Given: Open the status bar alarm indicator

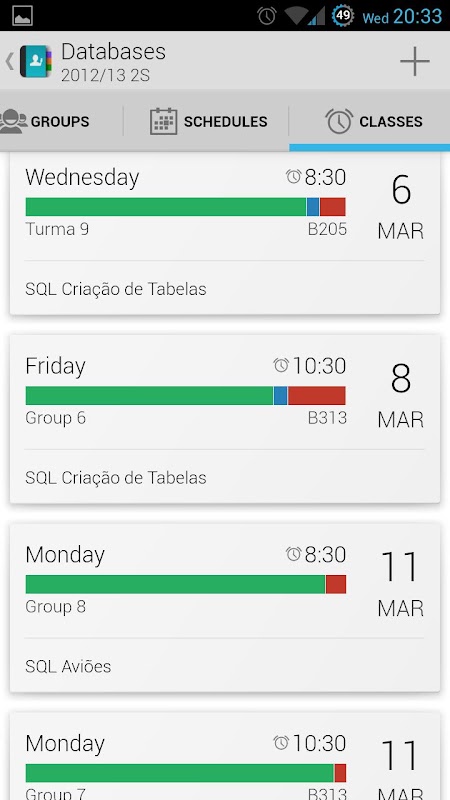Looking at the screenshot, I should pos(267,16).
